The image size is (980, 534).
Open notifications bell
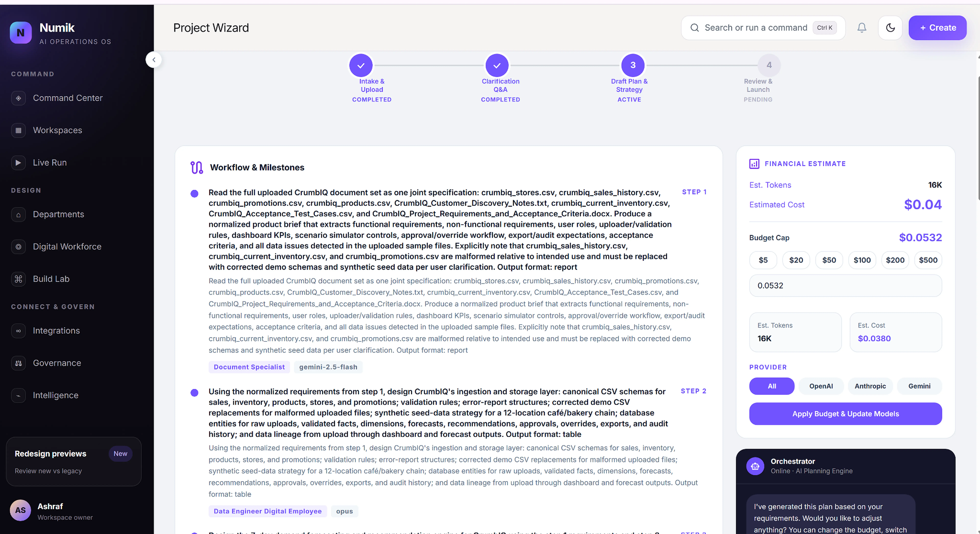click(862, 28)
